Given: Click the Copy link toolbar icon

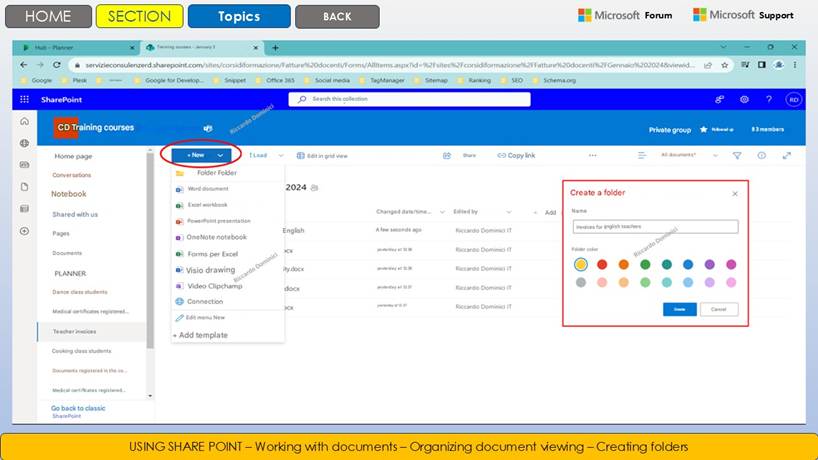Looking at the screenshot, I should tap(502, 156).
